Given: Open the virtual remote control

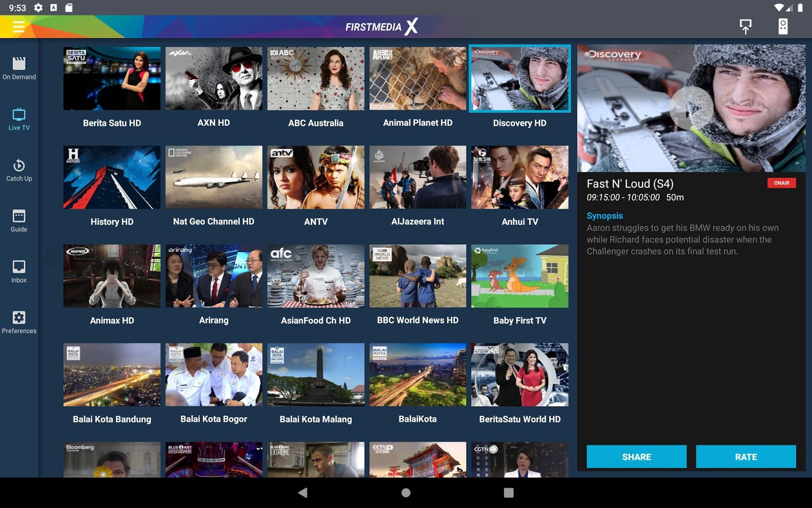Looking at the screenshot, I should (782, 26).
